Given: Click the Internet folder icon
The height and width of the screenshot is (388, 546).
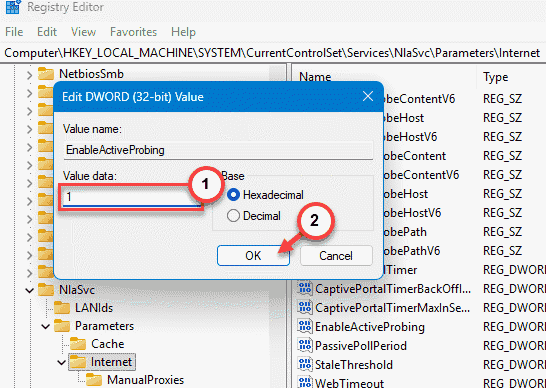Looking at the screenshot, I should 78,362.
